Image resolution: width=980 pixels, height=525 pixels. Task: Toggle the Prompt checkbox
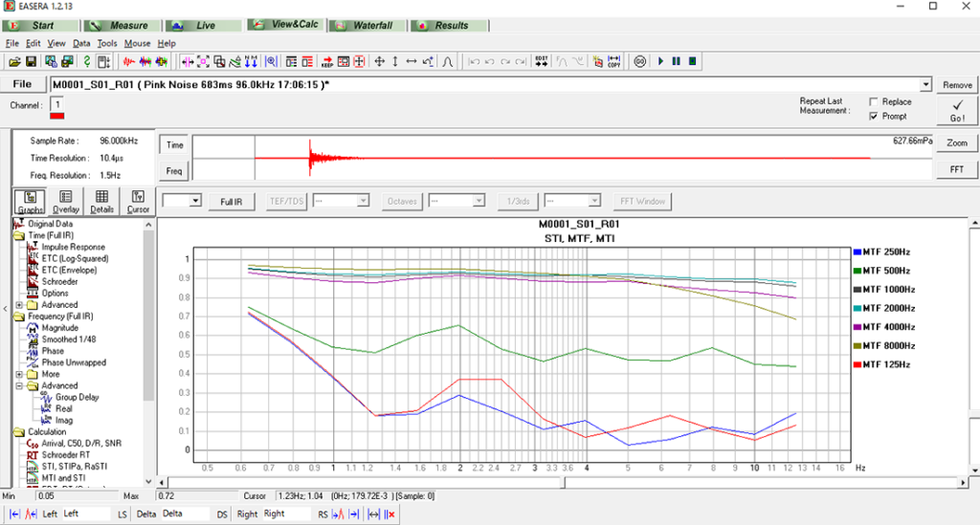[873, 116]
